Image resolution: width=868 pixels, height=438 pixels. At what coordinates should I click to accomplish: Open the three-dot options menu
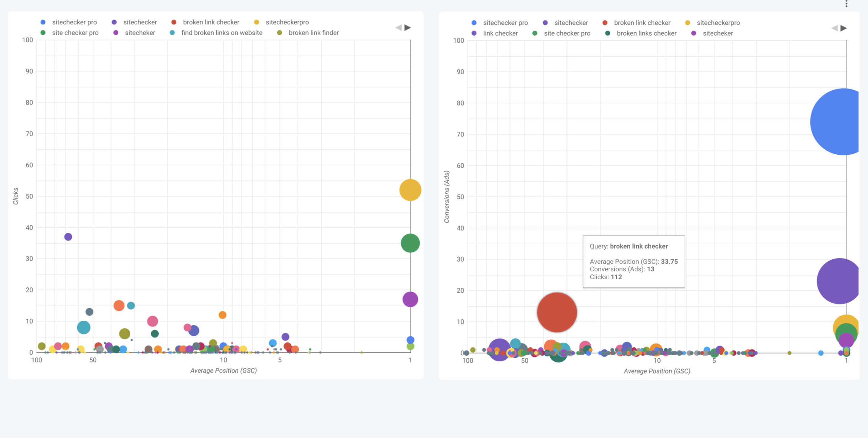point(846,3)
